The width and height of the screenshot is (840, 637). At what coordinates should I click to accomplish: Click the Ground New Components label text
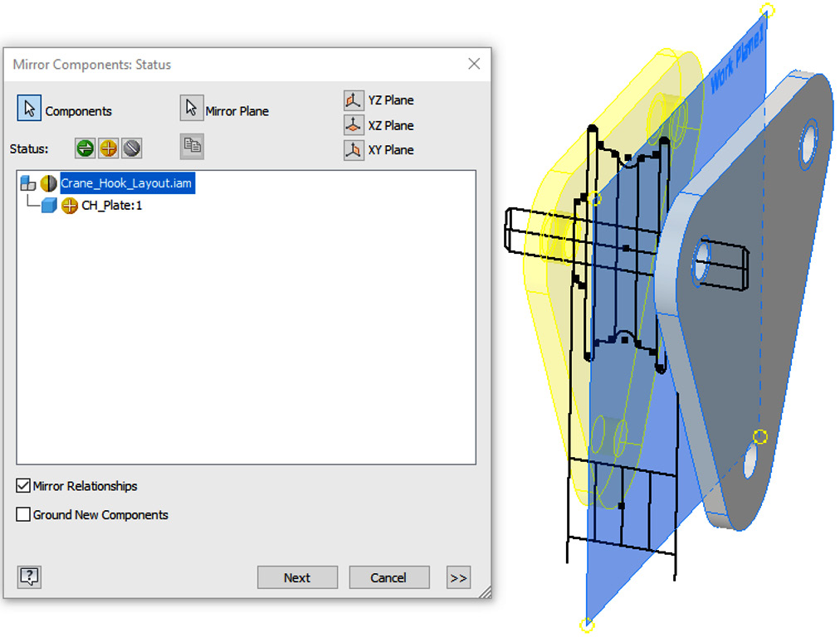[x=100, y=515]
